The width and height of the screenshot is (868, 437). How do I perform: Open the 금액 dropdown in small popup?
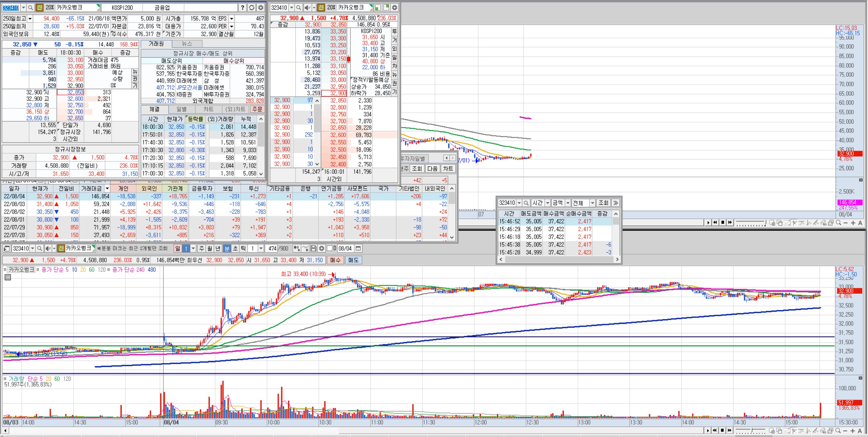coord(567,203)
